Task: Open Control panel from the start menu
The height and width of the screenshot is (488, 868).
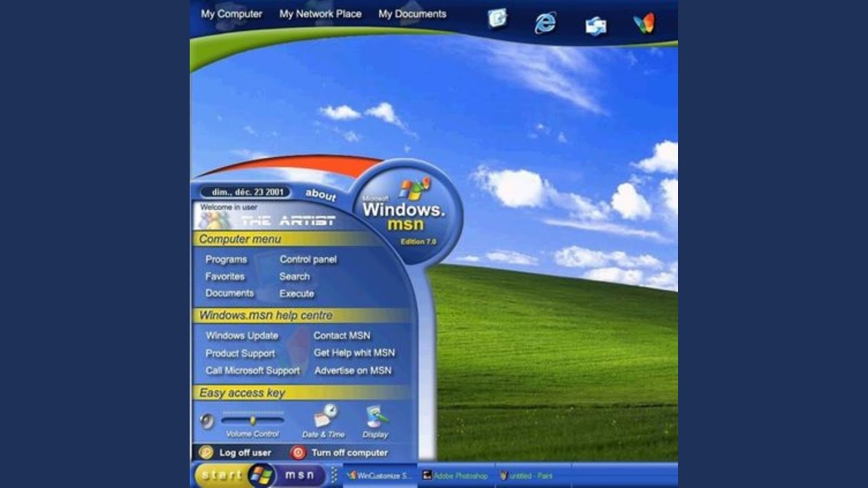Action: click(308, 260)
